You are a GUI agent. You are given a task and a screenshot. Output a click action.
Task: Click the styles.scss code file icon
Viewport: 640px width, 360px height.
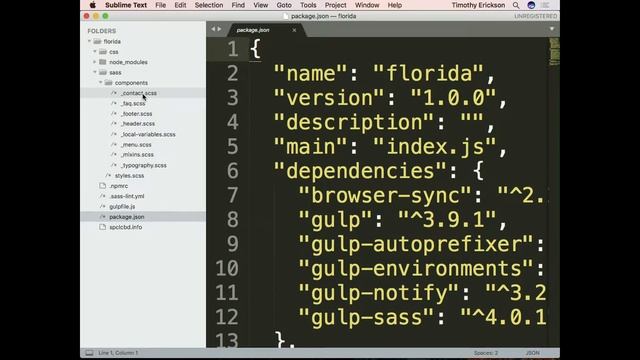[x=108, y=176]
